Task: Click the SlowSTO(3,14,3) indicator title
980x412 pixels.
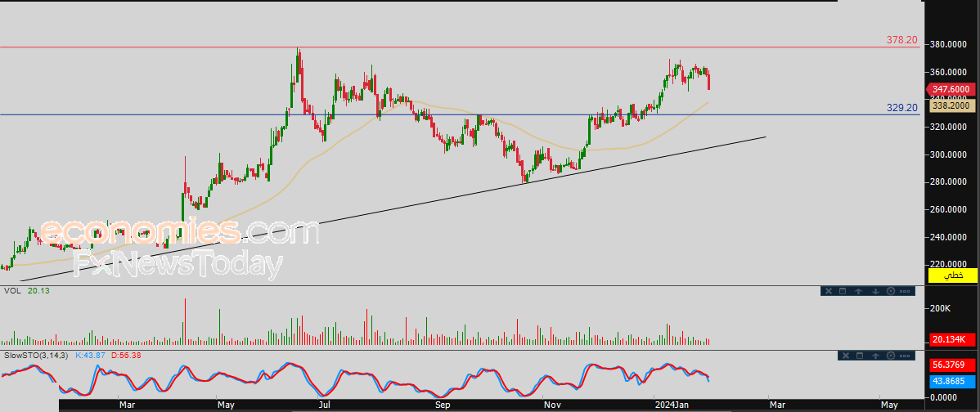Action: [x=38, y=356]
